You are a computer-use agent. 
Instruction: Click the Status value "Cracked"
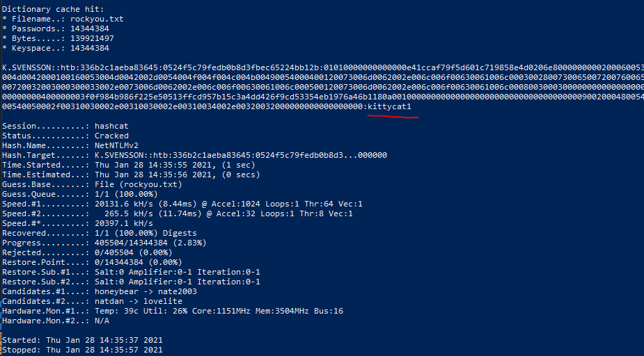(111, 136)
